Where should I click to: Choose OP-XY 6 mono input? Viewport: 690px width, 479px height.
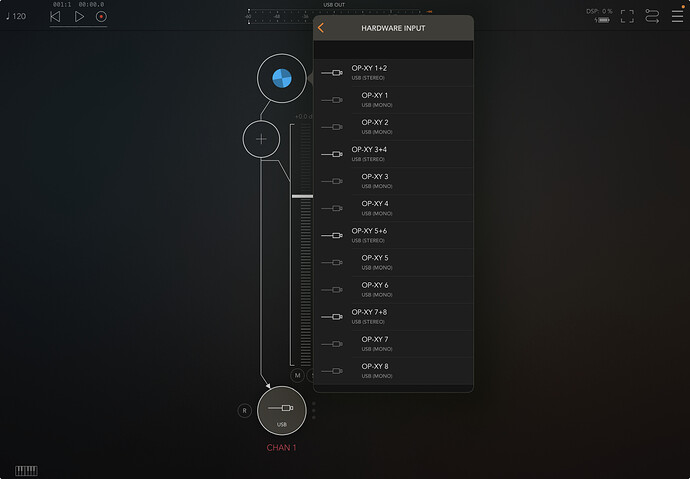tap(393, 289)
